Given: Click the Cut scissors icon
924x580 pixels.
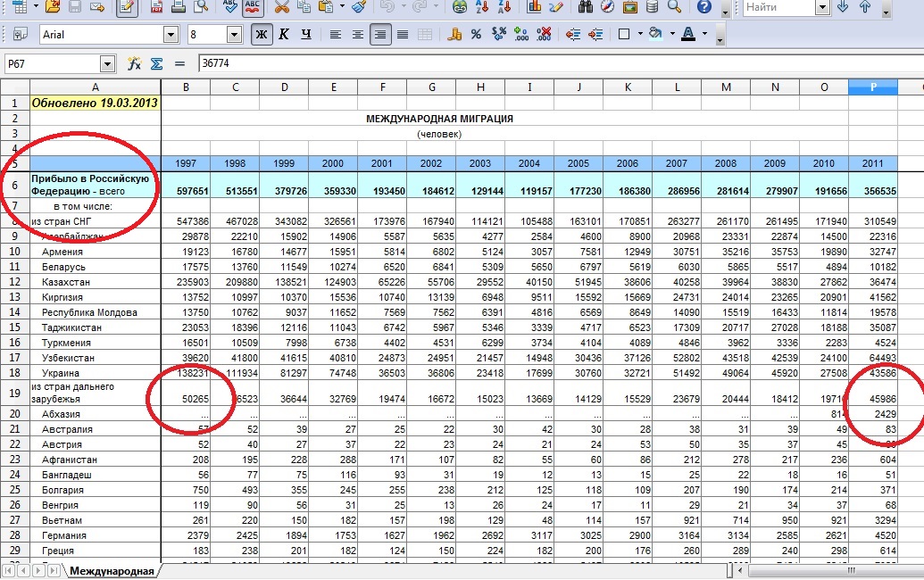Looking at the screenshot, I should point(281,8).
